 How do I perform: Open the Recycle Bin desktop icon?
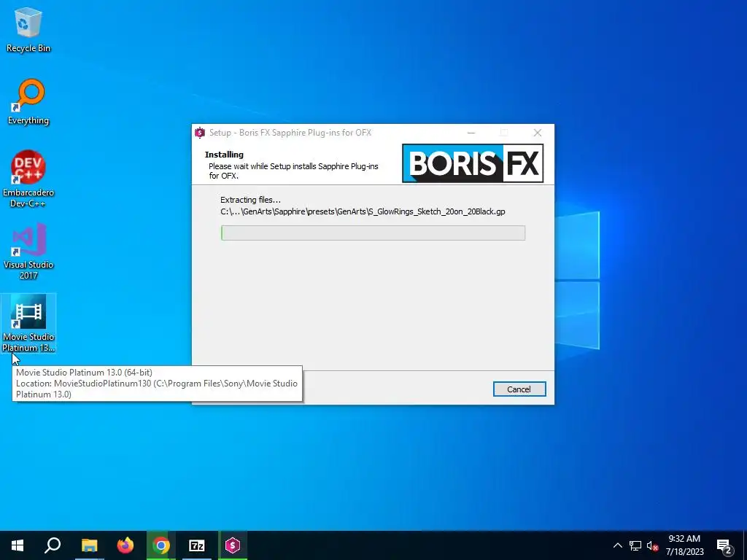[28, 30]
